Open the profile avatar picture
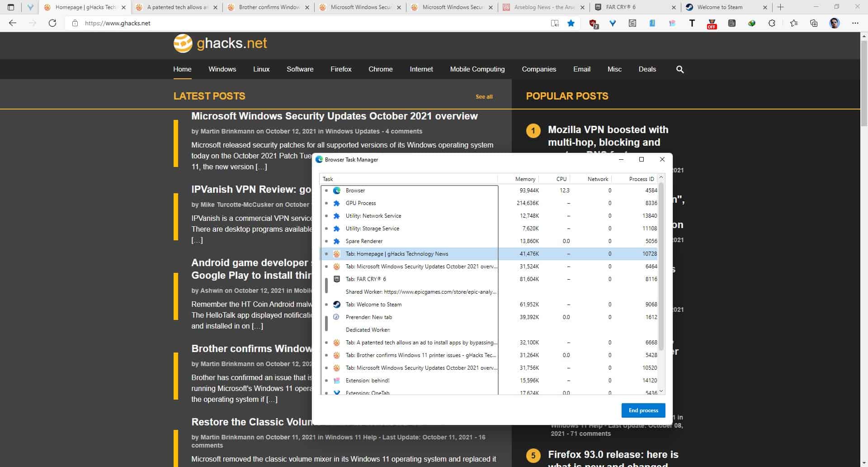 pos(835,23)
